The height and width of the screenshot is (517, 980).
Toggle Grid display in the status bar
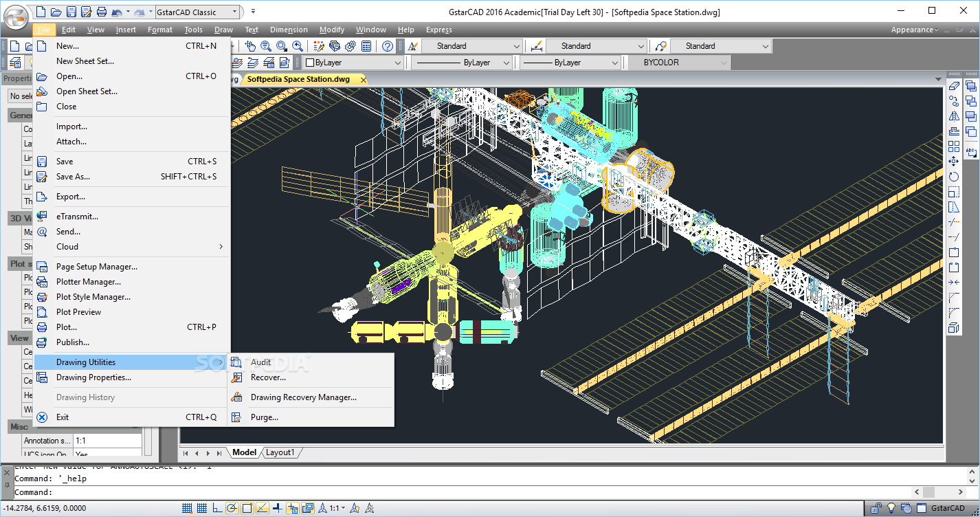click(x=202, y=509)
